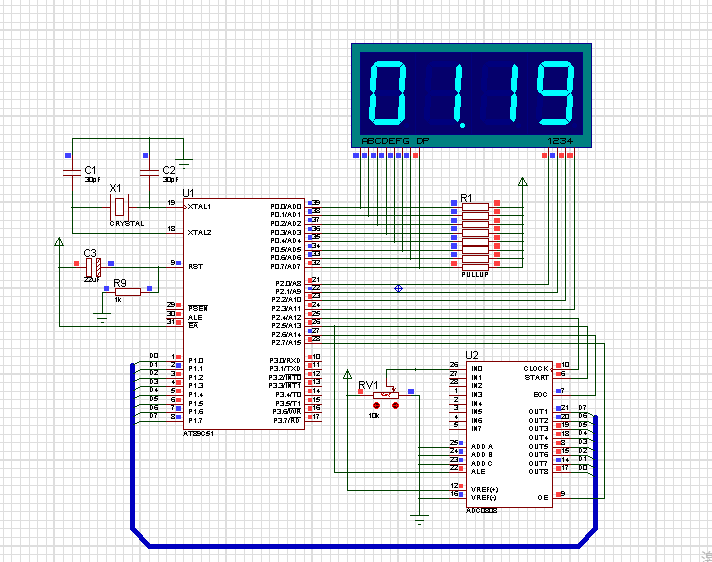The height and width of the screenshot is (562, 712).
Task: Select the thick blue data bus wire
Action: [x=363, y=545]
